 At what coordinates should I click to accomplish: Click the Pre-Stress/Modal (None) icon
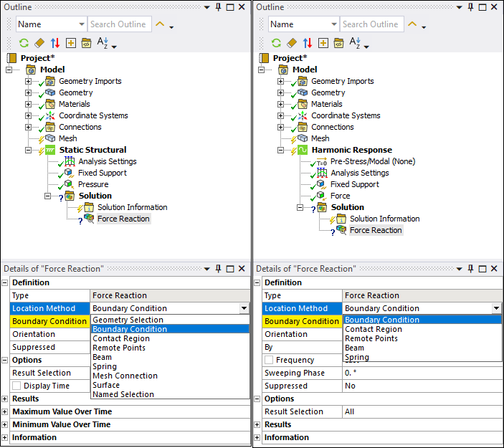click(321, 161)
